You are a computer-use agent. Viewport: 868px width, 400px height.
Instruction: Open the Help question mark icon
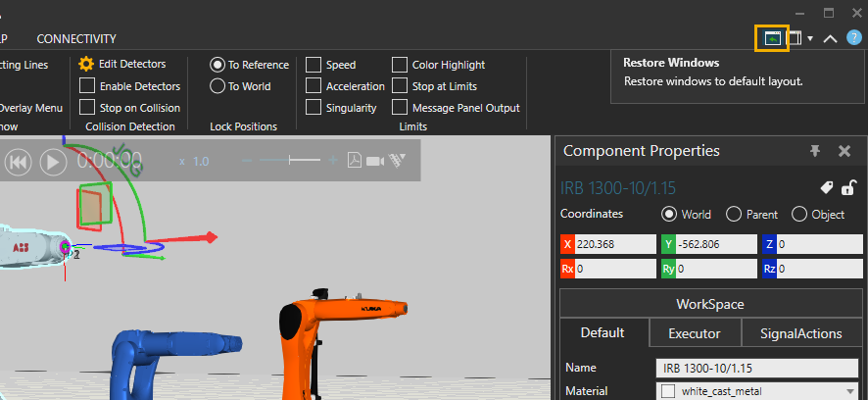point(853,38)
